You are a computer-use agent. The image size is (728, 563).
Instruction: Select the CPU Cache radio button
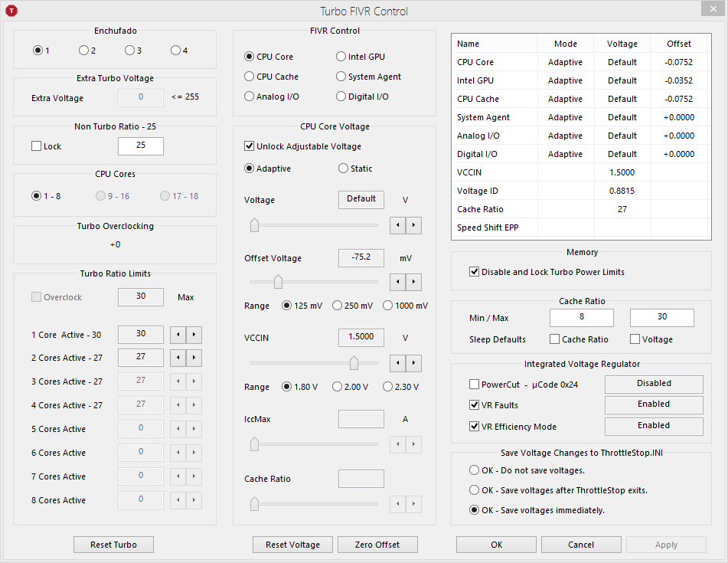pyautogui.click(x=249, y=77)
